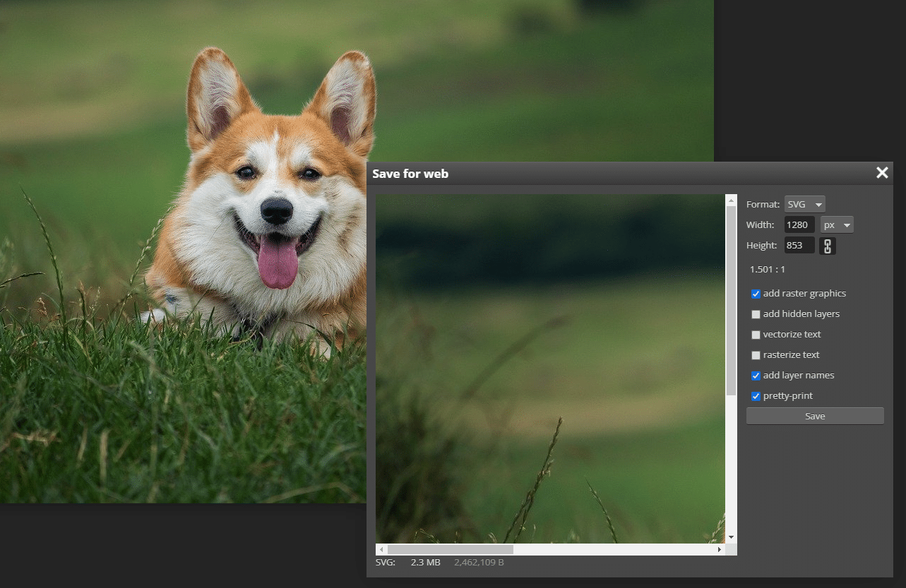Disable the add raster graphics checkbox

[756, 294]
